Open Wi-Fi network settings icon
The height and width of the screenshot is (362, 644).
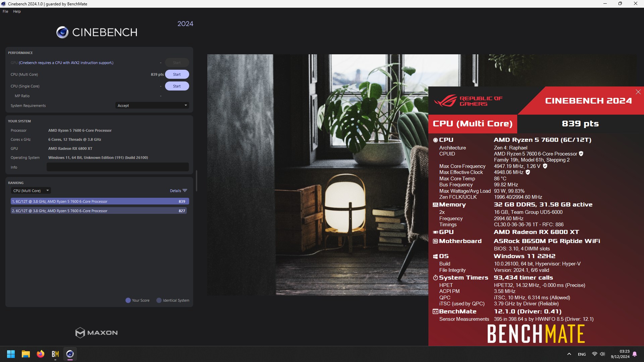[x=594, y=354]
